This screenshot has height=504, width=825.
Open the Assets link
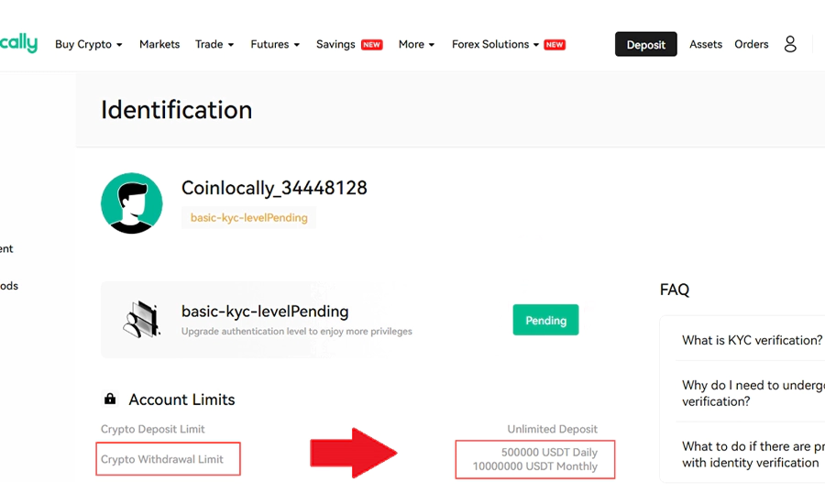click(706, 44)
